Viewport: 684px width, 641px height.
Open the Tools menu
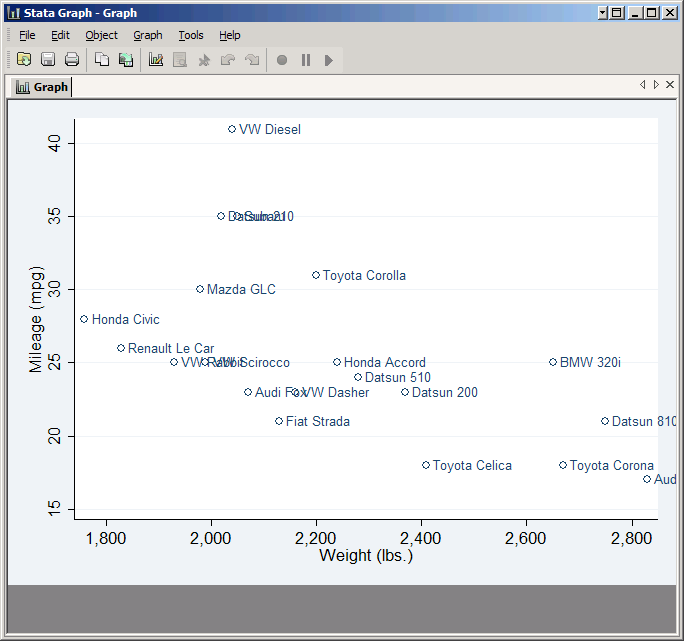click(191, 35)
